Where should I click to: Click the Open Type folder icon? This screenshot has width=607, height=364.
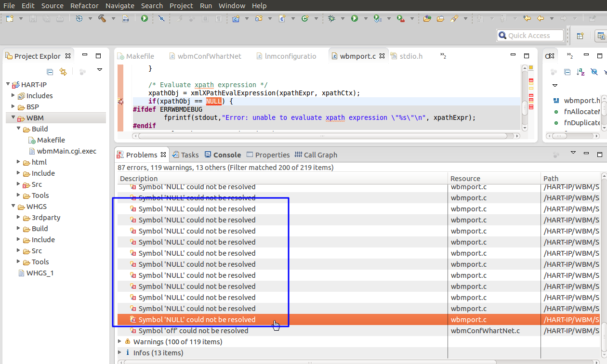click(x=427, y=18)
